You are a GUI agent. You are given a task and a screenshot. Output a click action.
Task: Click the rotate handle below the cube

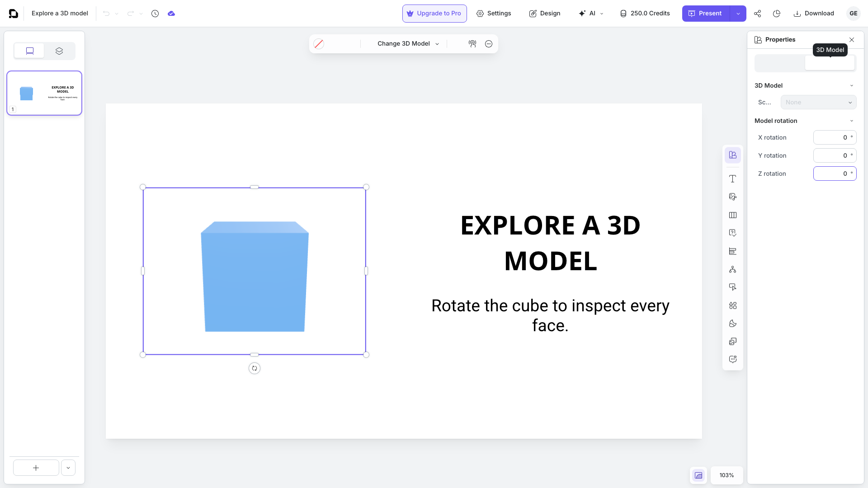tap(255, 369)
